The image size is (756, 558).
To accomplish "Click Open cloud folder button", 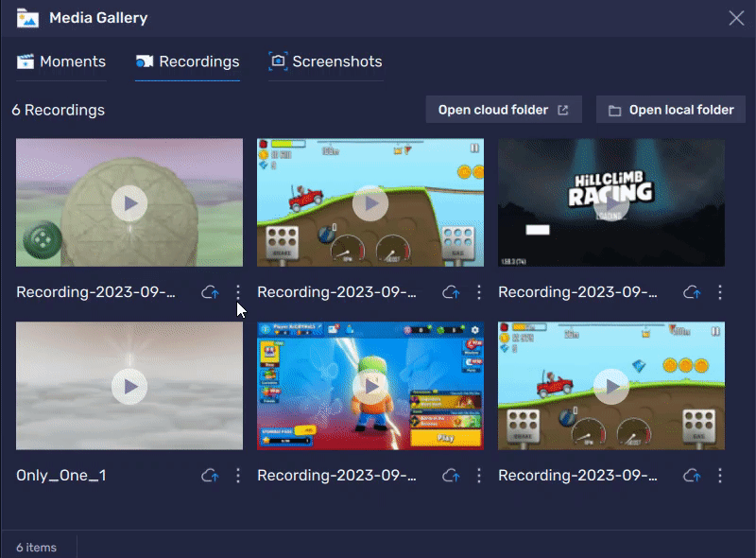I will 503,110.
